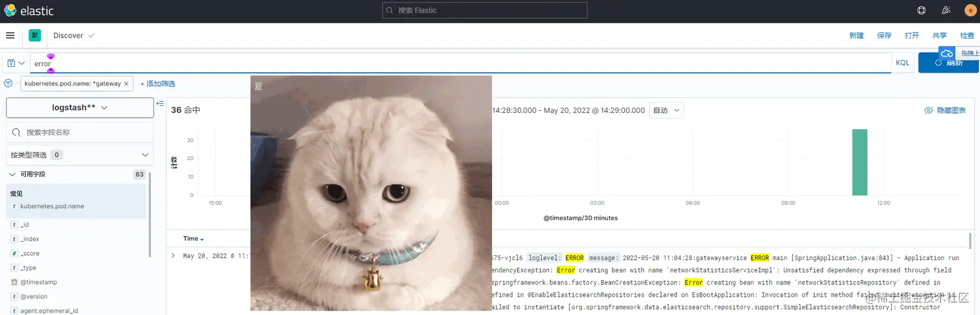Click 打开 in the top menu
This screenshot has height=315, width=980.
[912, 36]
